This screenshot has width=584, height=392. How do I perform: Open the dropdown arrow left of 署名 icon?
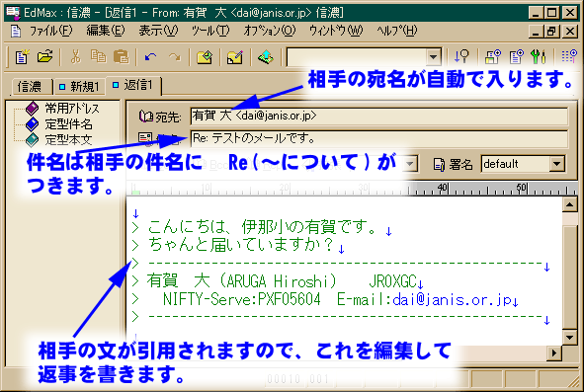click(410, 164)
